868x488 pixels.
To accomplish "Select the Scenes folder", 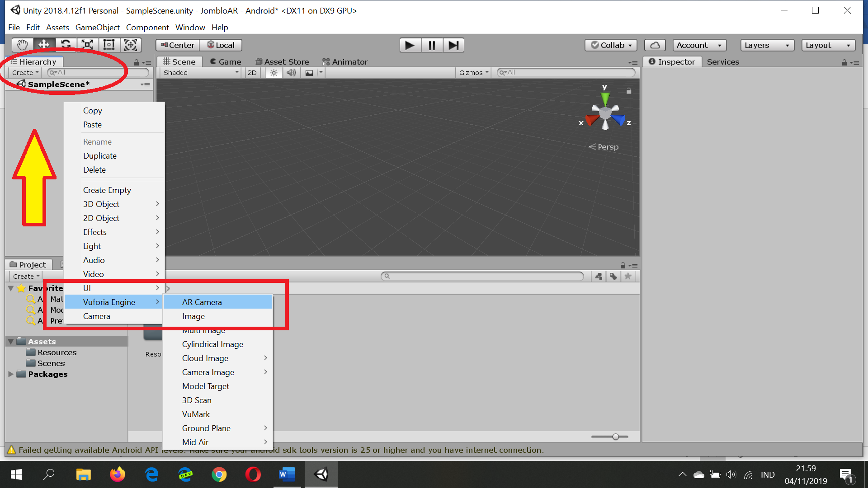I will 46,363.
